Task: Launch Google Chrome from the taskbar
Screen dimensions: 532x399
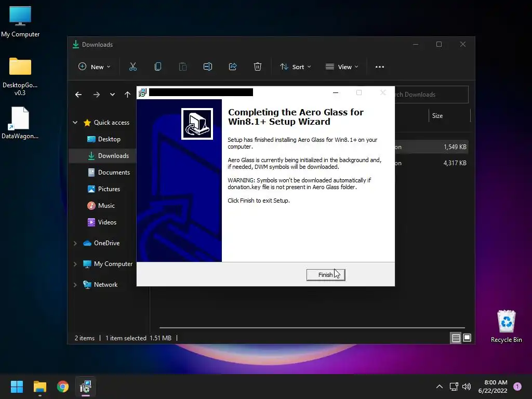Action: 63,387
